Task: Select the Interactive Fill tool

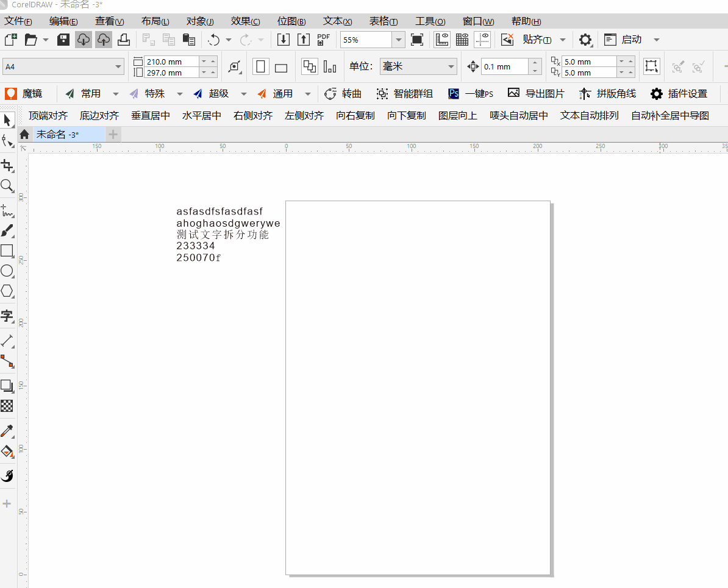Action: [7, 451]
